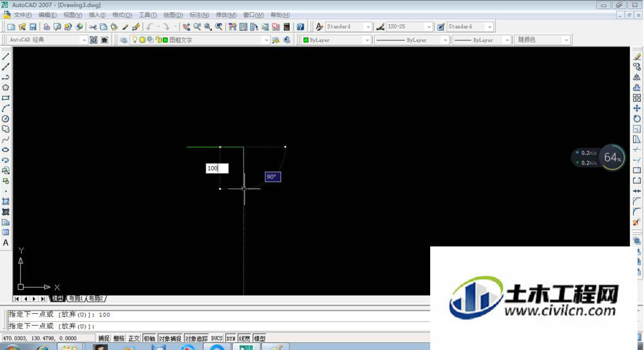Click the Save drawing icon
644x350 pixels.
click(33, 26)
